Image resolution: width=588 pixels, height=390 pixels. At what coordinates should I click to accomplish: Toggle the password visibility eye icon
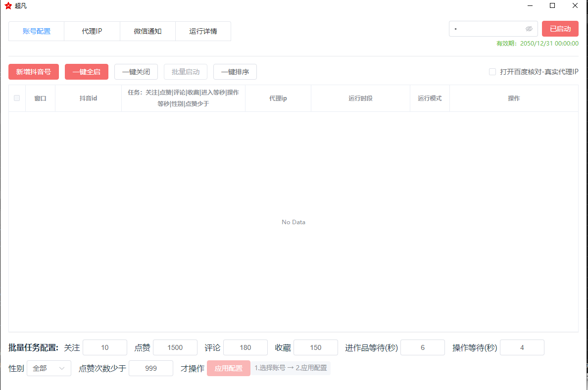coord(529,29)
